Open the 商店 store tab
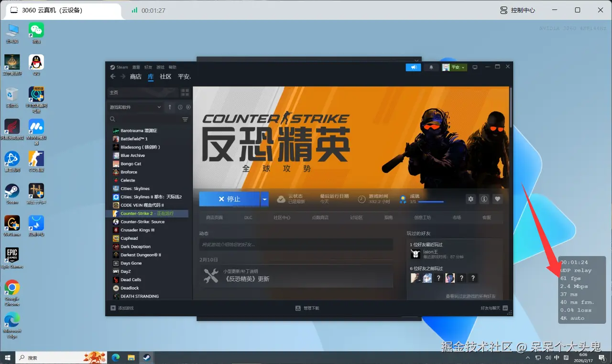Viewport: 612px width, 364px height. [x=136, y=76]
